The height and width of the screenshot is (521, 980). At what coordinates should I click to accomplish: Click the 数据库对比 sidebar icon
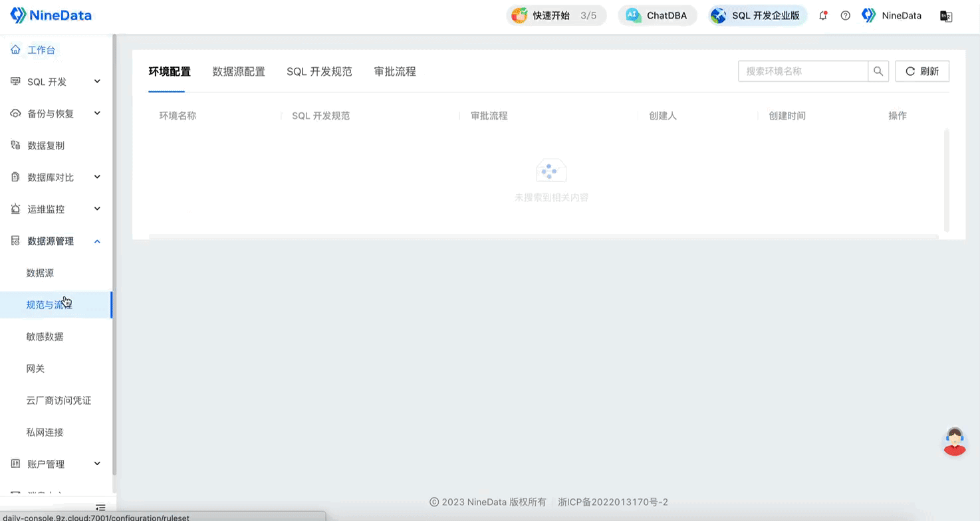coord(15,177)
